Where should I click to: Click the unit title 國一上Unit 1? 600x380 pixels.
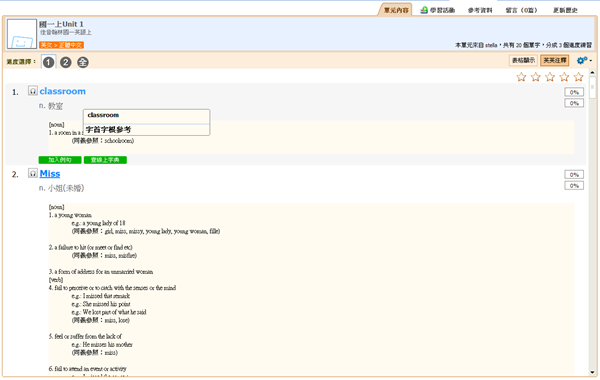(x=61, y=24)
